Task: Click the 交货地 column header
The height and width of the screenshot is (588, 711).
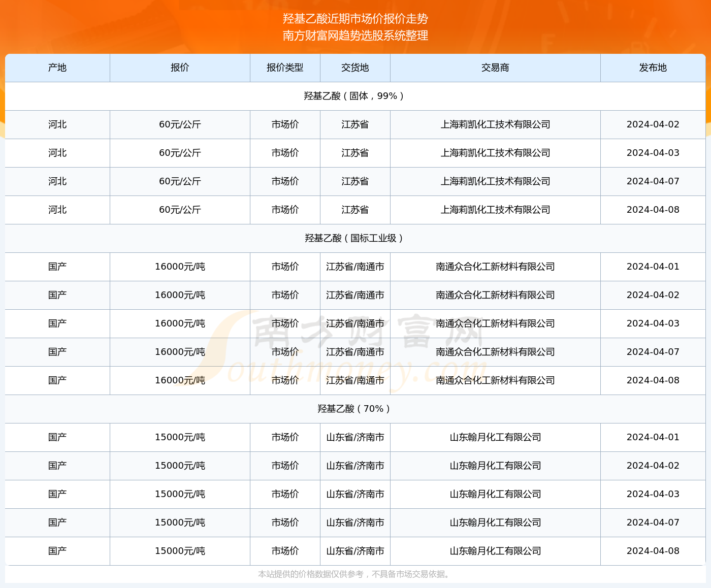Action: point(355,68)
